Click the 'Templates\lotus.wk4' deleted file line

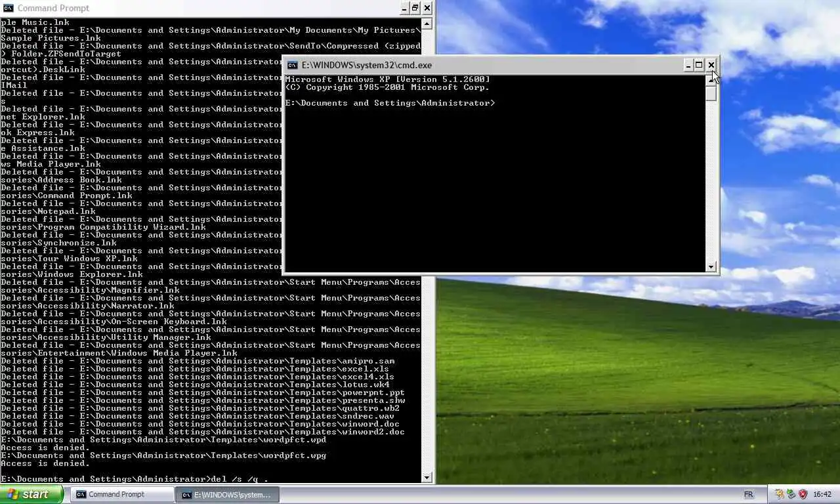click(194, 385)
